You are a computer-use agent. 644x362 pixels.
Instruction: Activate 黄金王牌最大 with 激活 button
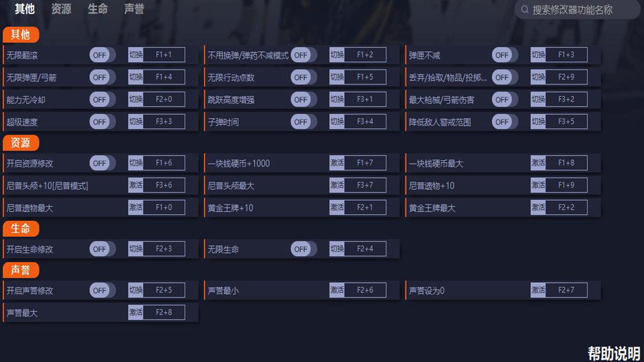(x=538, y=207)
